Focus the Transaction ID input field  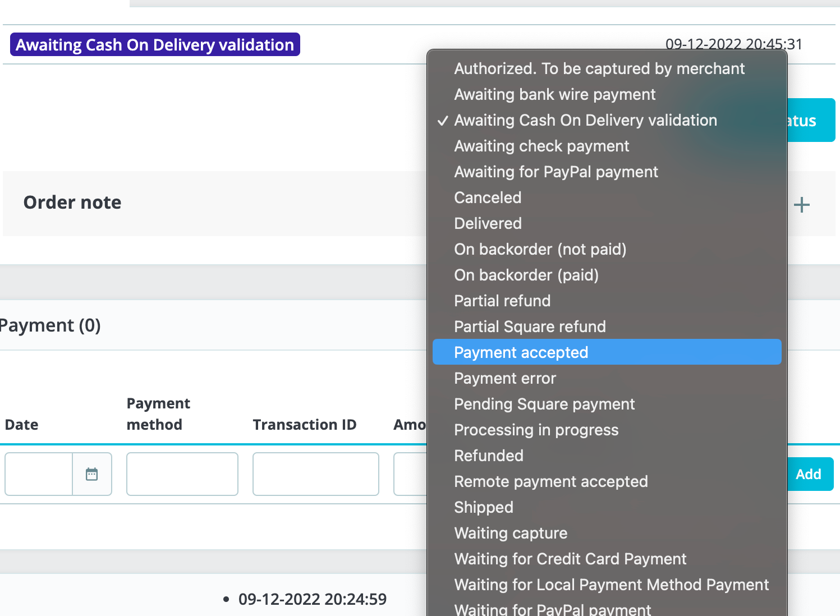point(315,474)
